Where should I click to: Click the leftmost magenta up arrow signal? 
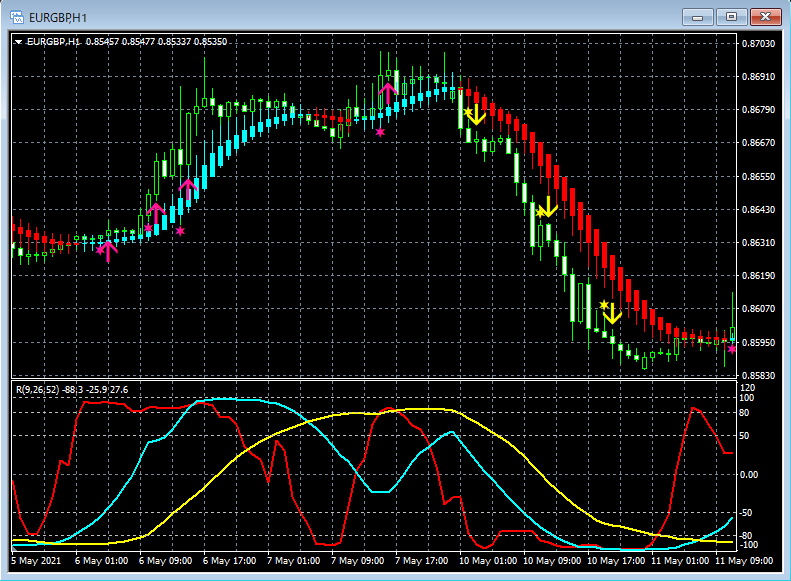107,250
